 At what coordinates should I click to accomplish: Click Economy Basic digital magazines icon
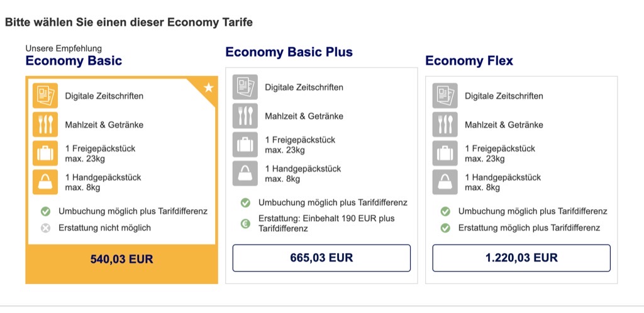[45, 96]
